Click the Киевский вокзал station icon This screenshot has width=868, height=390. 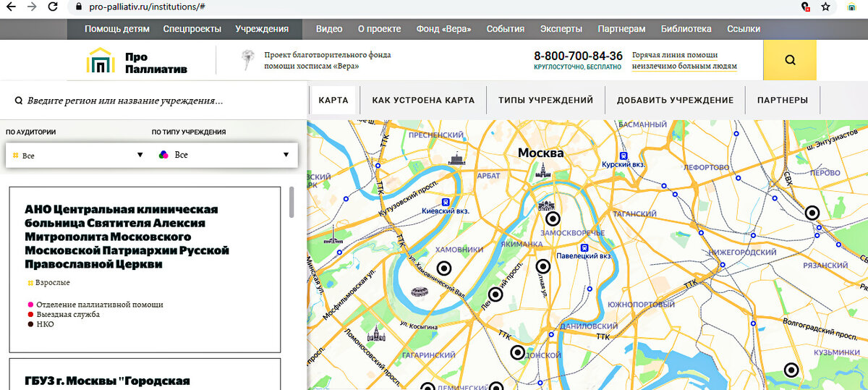click(446, 202)
